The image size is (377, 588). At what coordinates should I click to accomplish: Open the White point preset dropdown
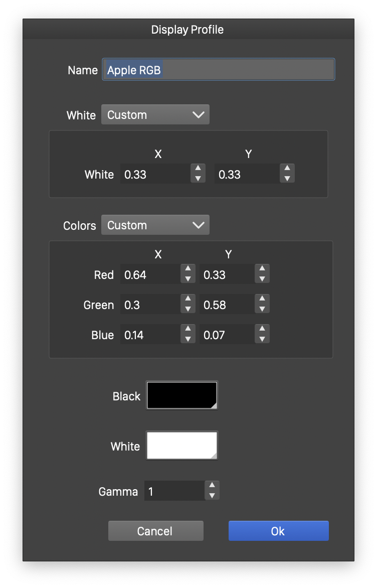[155, 115]
